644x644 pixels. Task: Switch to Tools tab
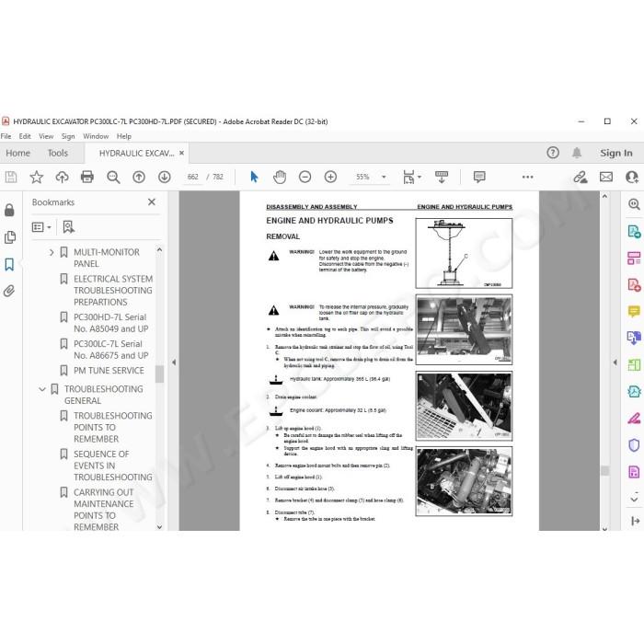tap(57, 154)
